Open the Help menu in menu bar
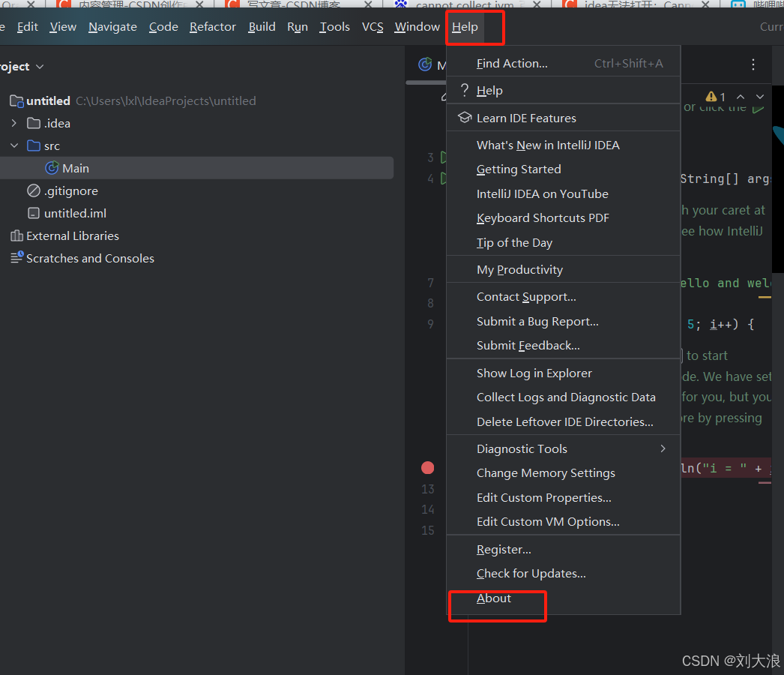784x675 pixels. tap(465, 27)
